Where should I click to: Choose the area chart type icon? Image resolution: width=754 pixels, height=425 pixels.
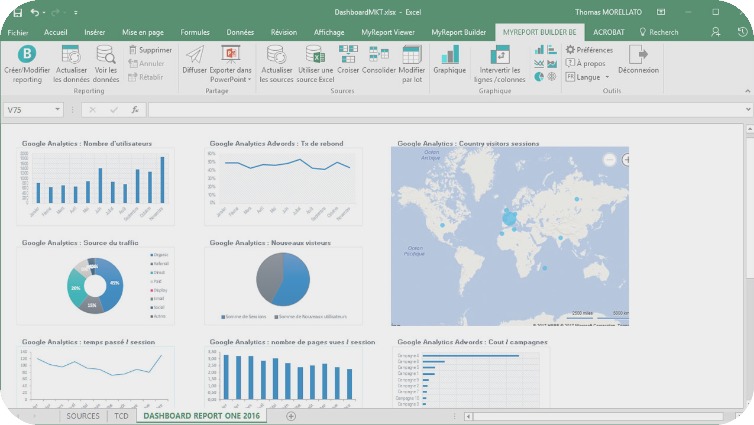coord(552,63)
